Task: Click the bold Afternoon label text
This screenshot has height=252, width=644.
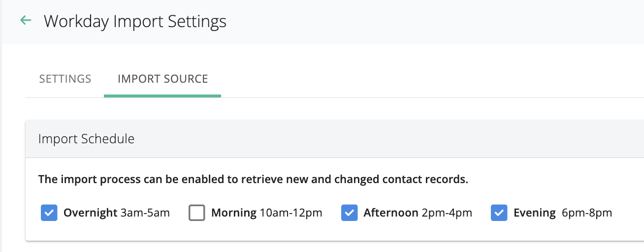Action: coord(391,213)
